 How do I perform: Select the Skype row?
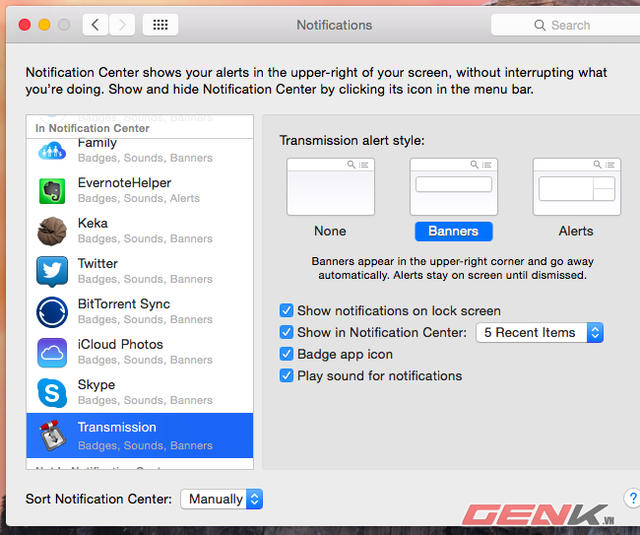(x=140, y=393)
